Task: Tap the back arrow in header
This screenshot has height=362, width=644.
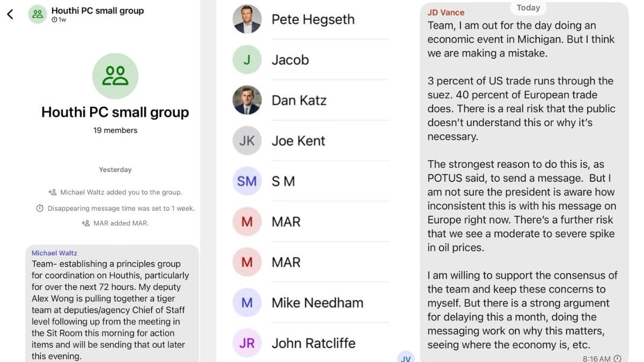Action: coord(10,14)
